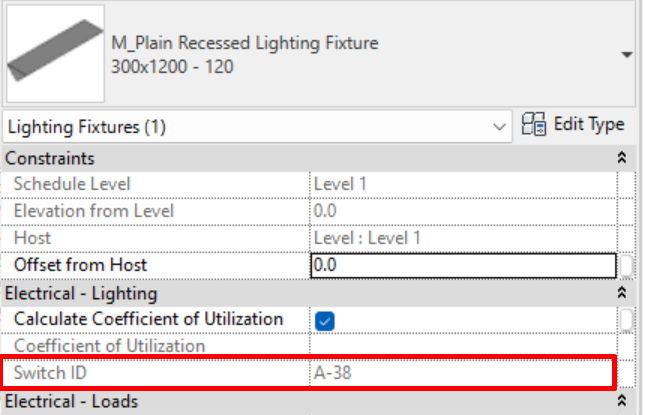Click the Host value Level : Level 1
The width and height of the screenshot is (645, 415).
click(x=367, y=238)
